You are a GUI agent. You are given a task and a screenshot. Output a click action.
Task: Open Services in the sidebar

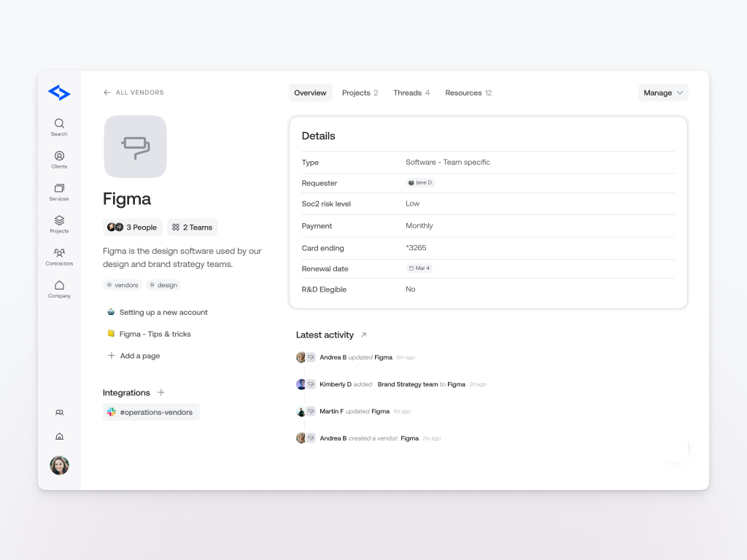[x=59, y=192]
